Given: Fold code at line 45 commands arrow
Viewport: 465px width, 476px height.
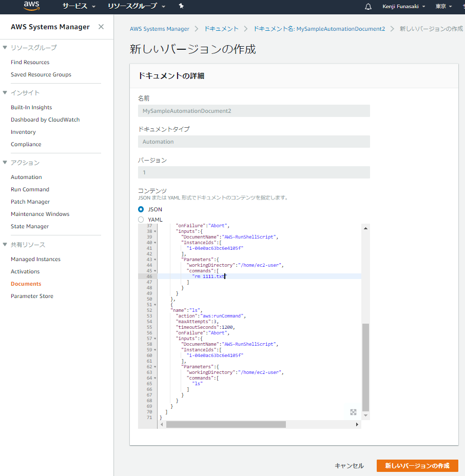Looking at the screenshot, I should tap(155, 271).
